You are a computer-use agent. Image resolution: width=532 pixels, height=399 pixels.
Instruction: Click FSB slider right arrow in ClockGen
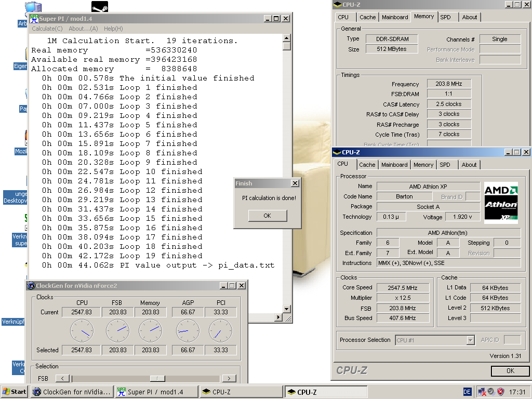click(229, 378)
